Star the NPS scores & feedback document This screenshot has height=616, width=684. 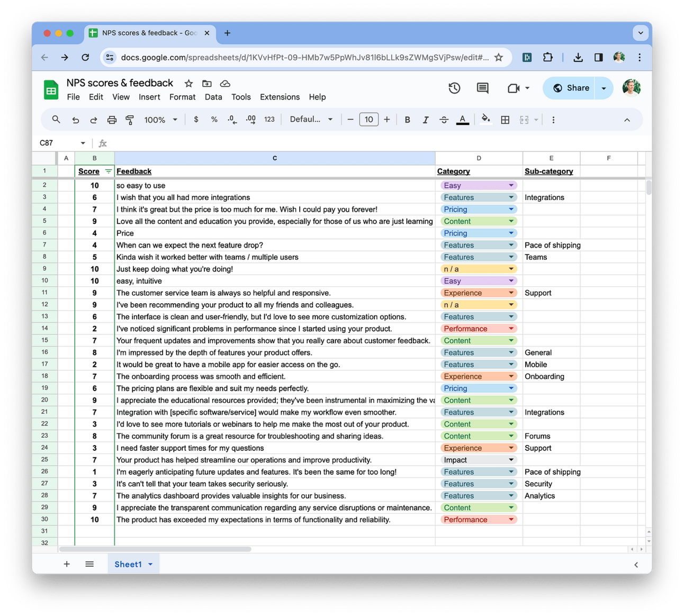pos(188,84)
